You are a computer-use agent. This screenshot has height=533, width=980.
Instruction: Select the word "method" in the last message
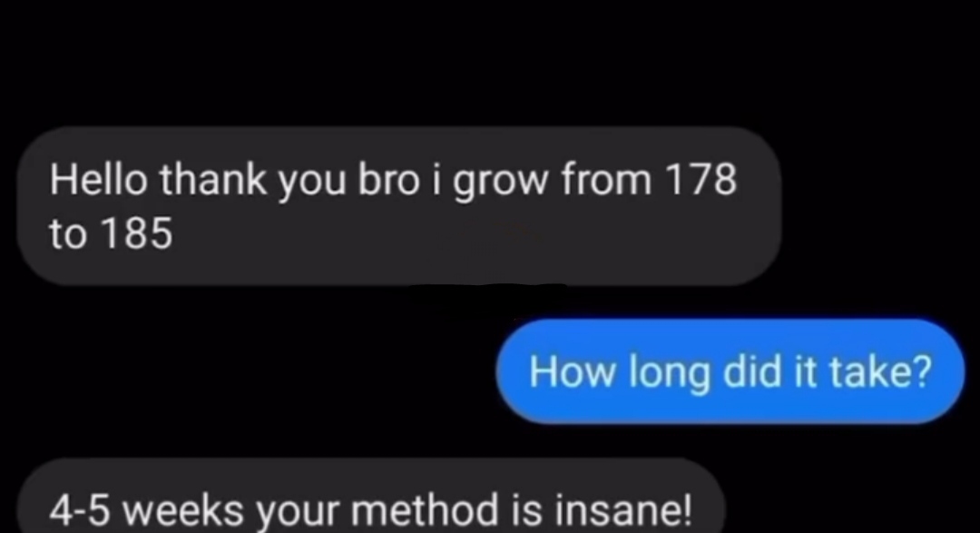click(x=425, y=510)
